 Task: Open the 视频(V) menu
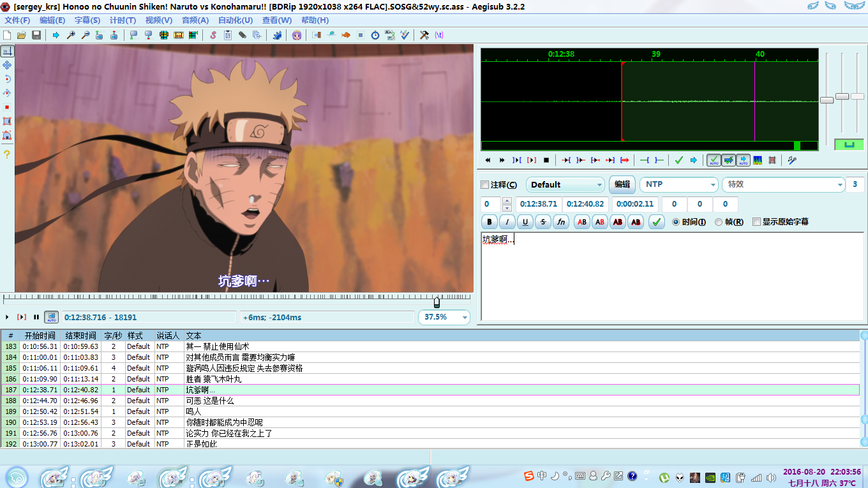point(158,20)
